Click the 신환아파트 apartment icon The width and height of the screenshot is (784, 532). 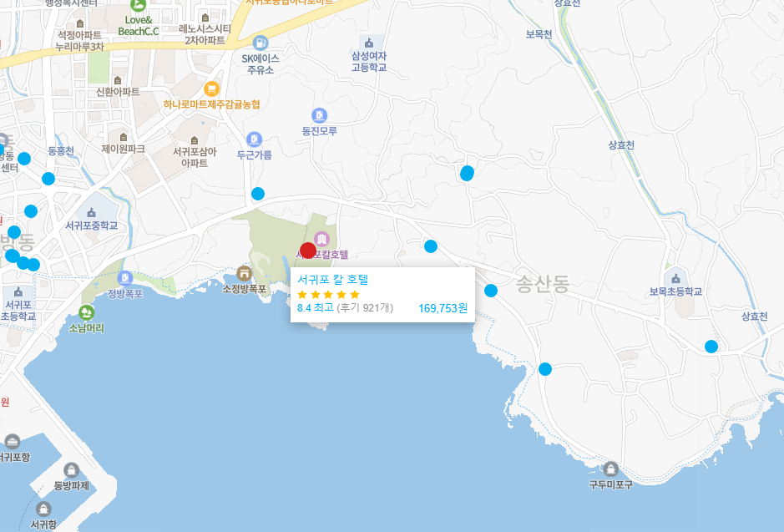tap(118, 80)
